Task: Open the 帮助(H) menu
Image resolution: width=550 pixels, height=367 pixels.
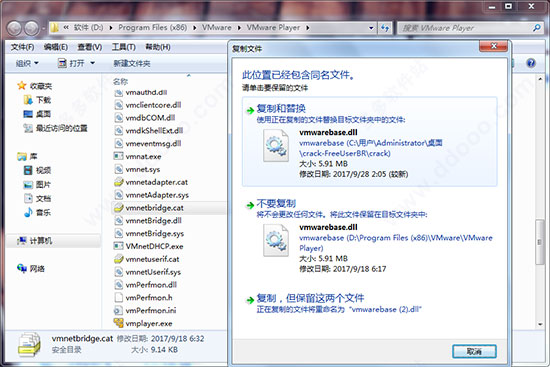Action: (158, 47)
